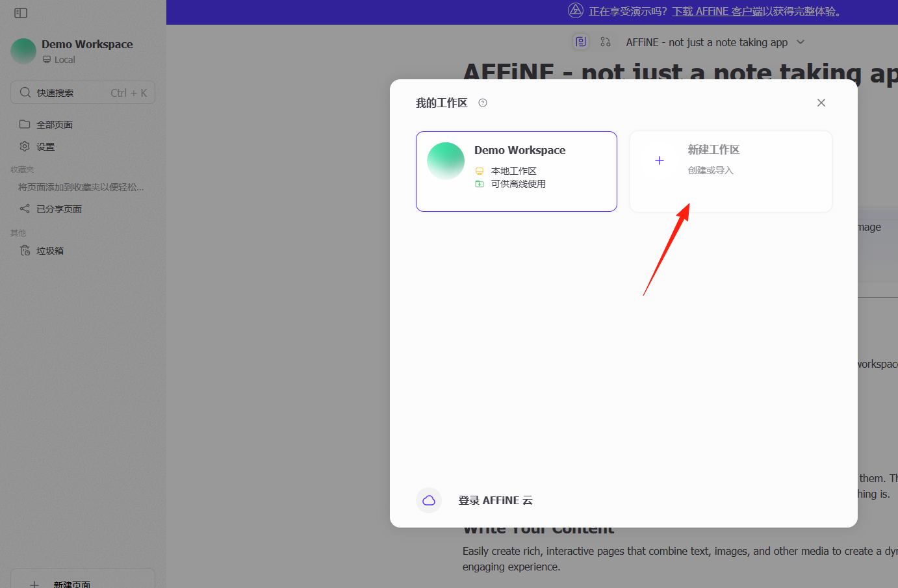Switch to page mode icon in header
The width and height of the screenshot is (898, 588).
(x=581, y=42)
